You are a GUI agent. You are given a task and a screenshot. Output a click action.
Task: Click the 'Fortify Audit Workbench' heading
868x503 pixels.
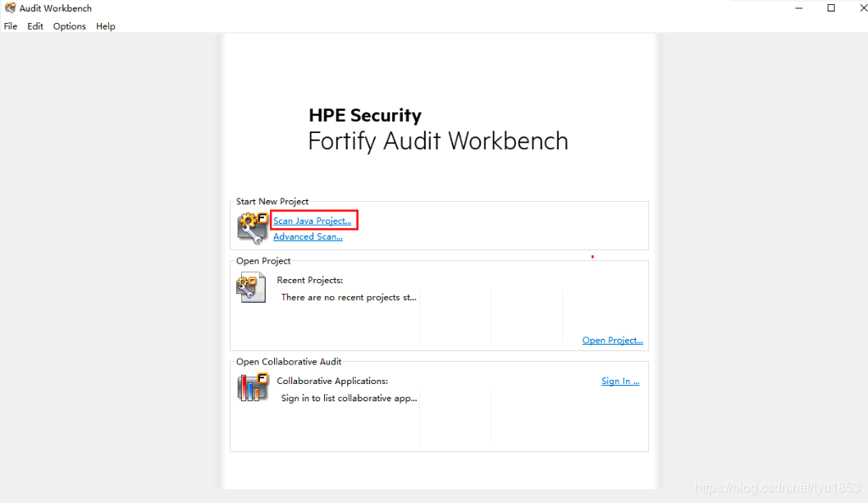pyautogui.click(x=438, y=140)
